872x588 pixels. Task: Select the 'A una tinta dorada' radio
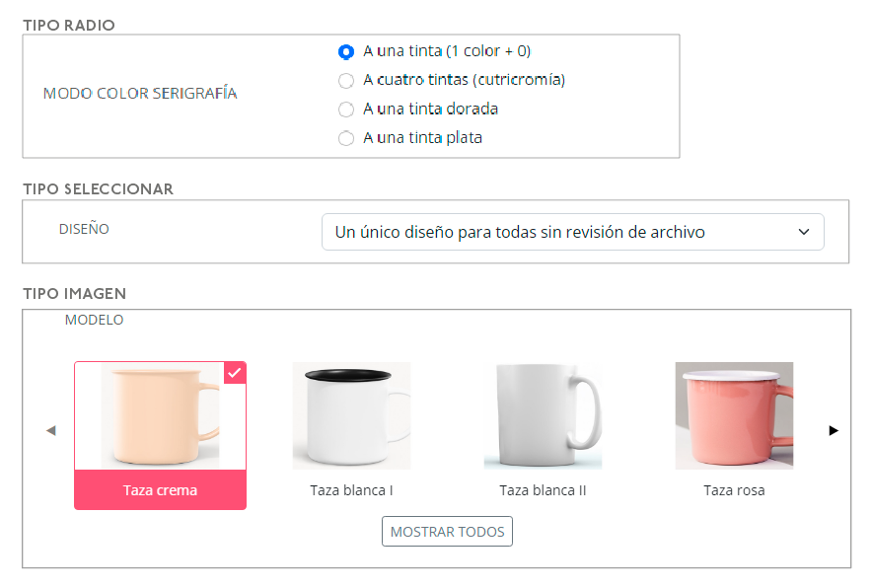coord(345,110)
